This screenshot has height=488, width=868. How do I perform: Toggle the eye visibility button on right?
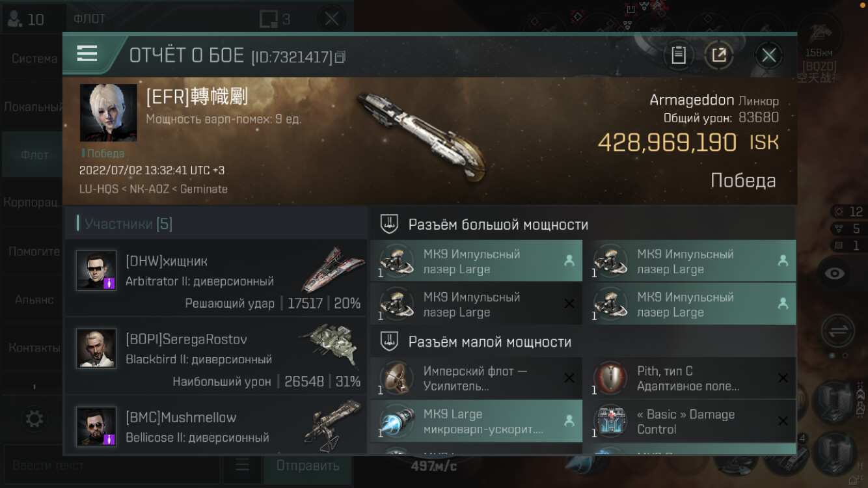[x=835, y=274]
